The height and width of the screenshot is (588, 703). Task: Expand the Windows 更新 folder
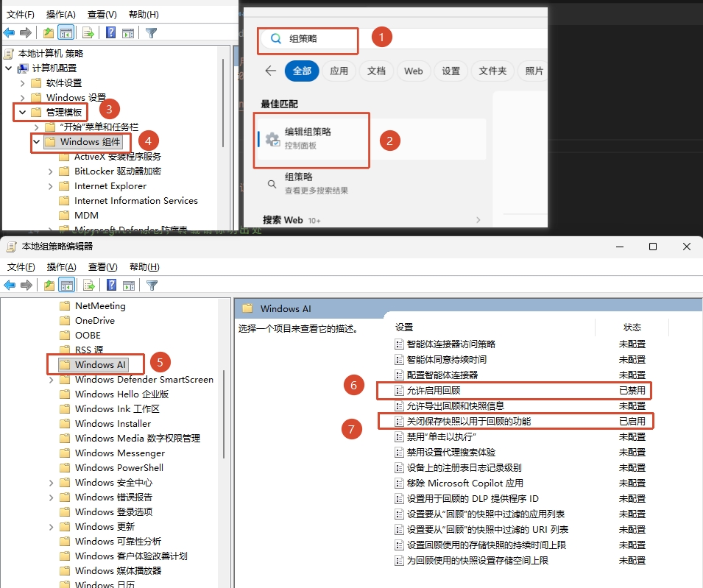click(x=51, y=527)
